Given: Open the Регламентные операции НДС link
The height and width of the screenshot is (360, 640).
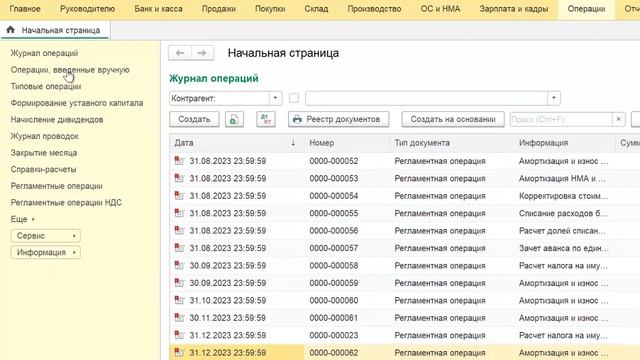Looking at the screenshot, I should 66,202.
